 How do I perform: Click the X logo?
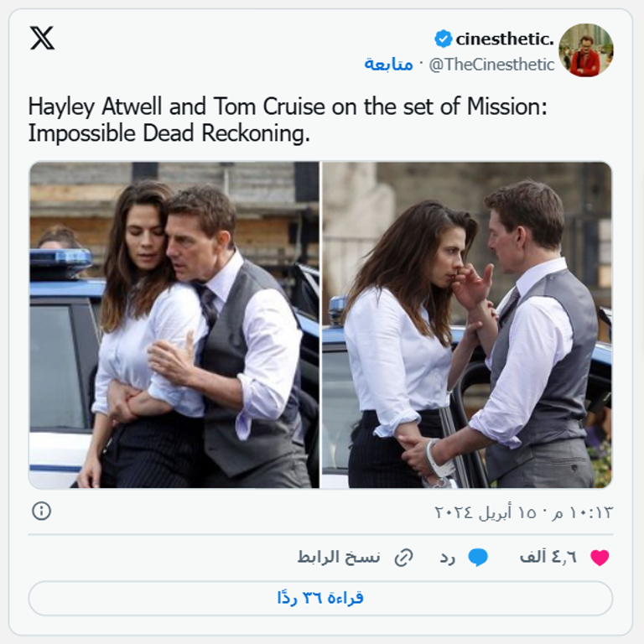pyautogui.click(x=42, y=38)
